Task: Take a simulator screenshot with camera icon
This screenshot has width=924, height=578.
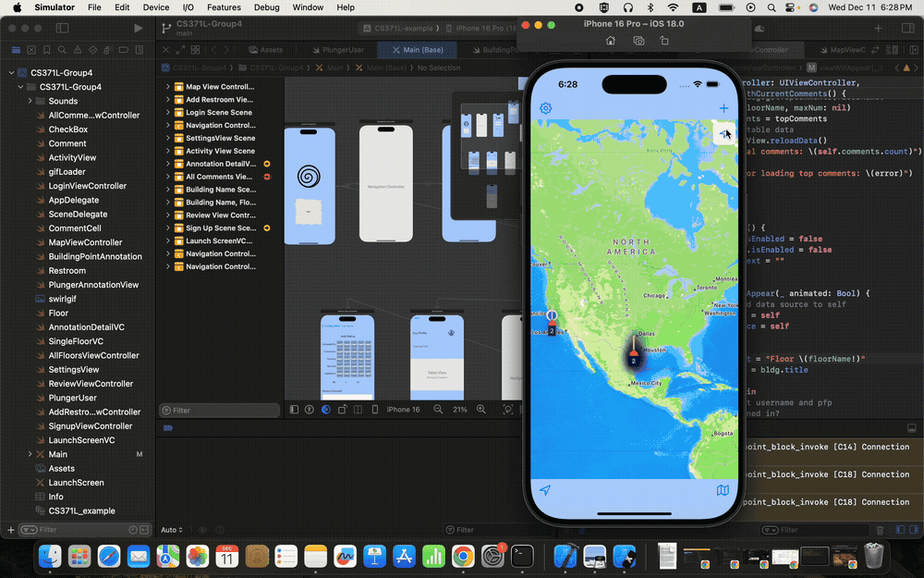Action: click(x=638, y=41)
